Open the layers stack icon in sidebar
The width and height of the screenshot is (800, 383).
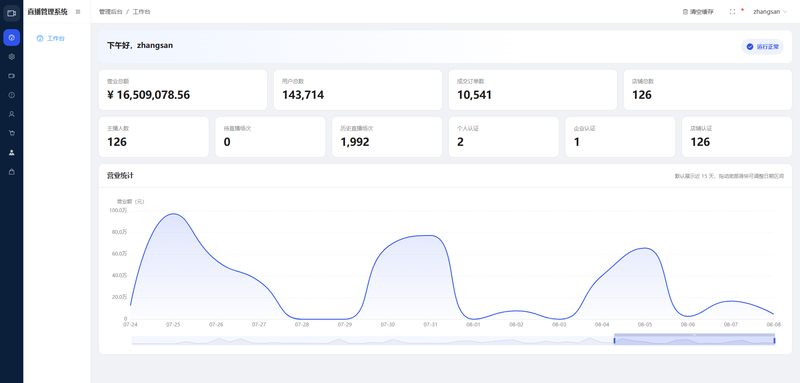coord(11,57)
